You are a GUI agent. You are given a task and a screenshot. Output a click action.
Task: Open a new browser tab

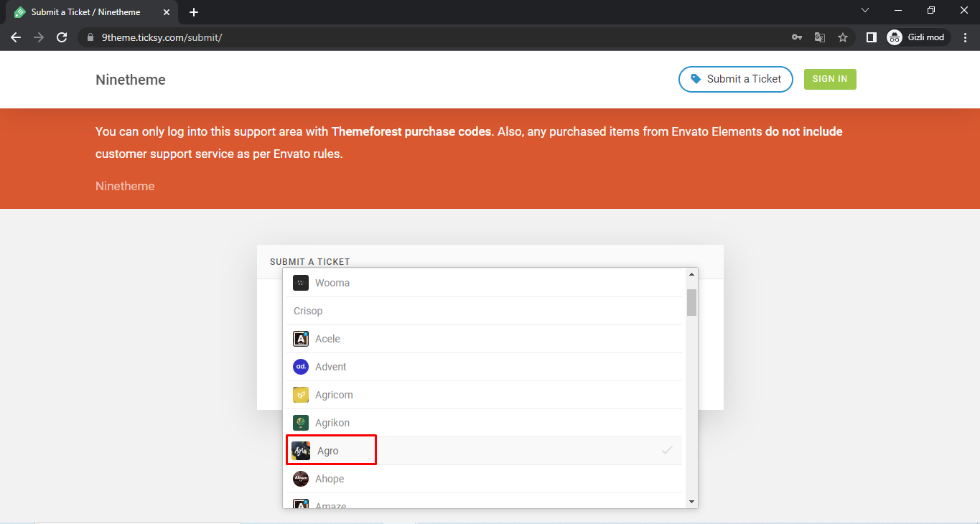coord(194,12)
